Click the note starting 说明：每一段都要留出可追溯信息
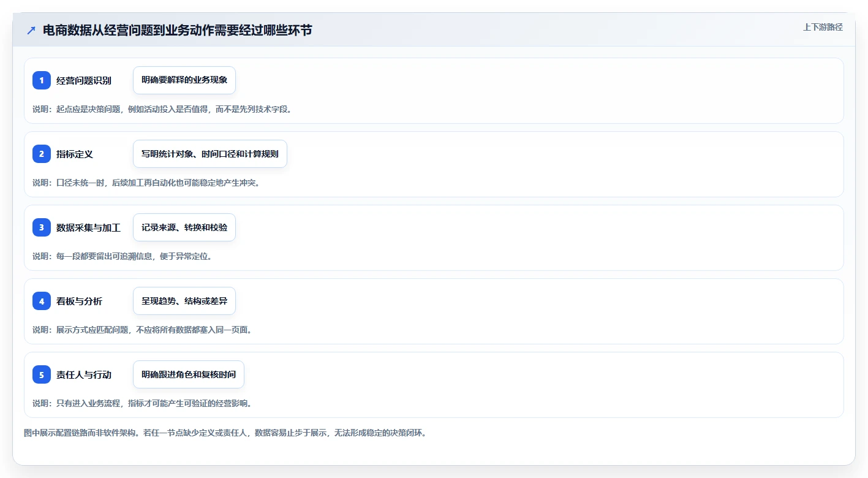Viewport: 868px width, 478px height. [122, 256]
